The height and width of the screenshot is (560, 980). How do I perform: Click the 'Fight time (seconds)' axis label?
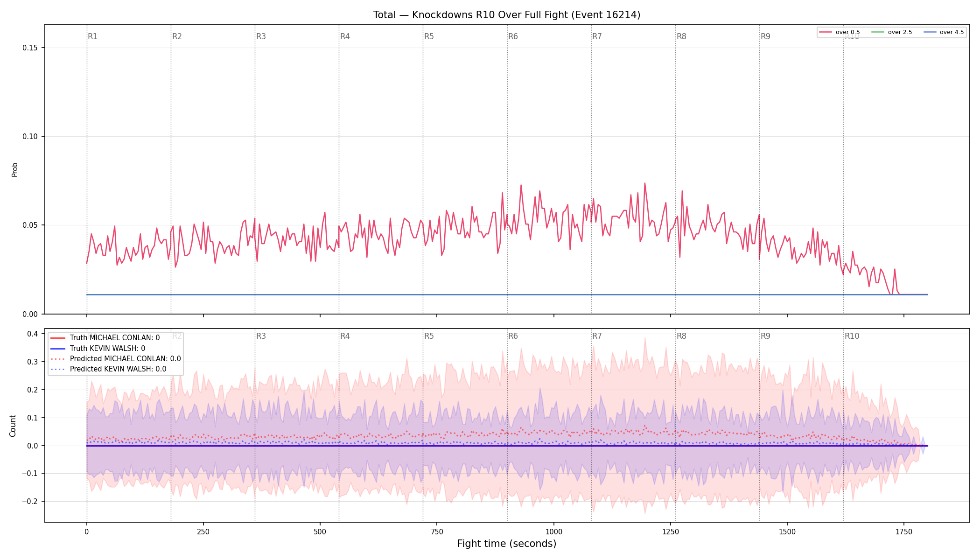[x=507, y=544]
